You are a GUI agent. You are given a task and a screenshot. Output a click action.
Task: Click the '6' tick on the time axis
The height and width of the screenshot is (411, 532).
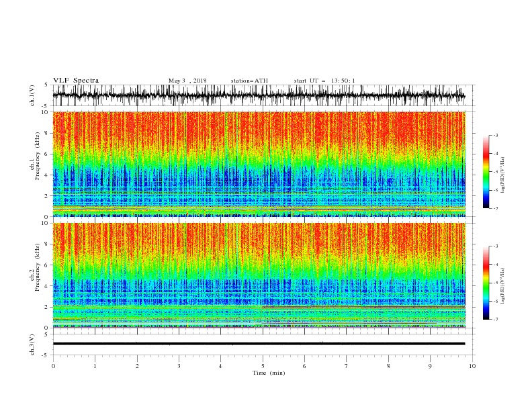pyautogui.click(x=304, y=366)
